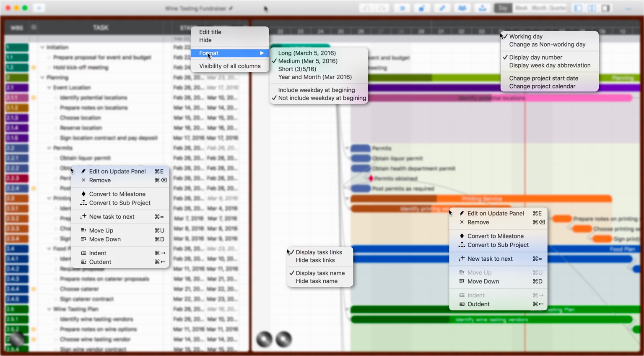Viewport: 644px width, 356px height.
Task: Collapse the Planning task group
Action: click(42, 78)
